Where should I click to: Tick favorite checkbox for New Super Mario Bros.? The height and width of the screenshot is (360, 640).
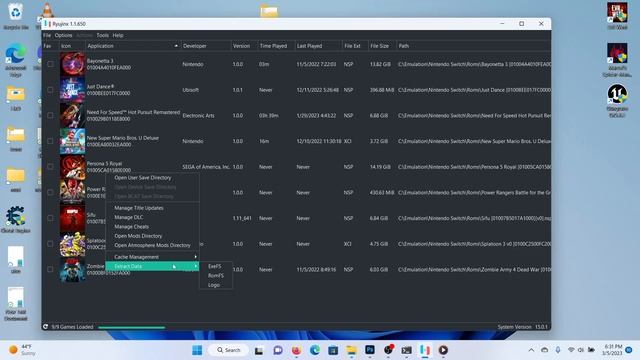coord(51,141)
